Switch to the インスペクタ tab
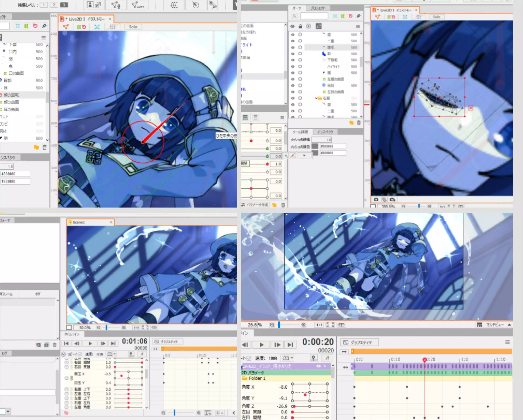The width and height of the screenshot is (523, 420). coord(325,132)
